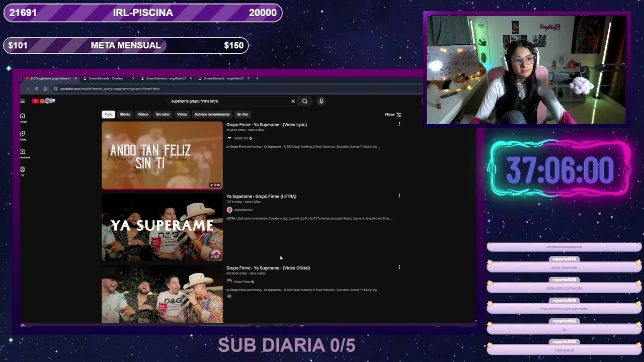Click the Video Lyric description text
This screenshot has height=362, width=644.
303,147
